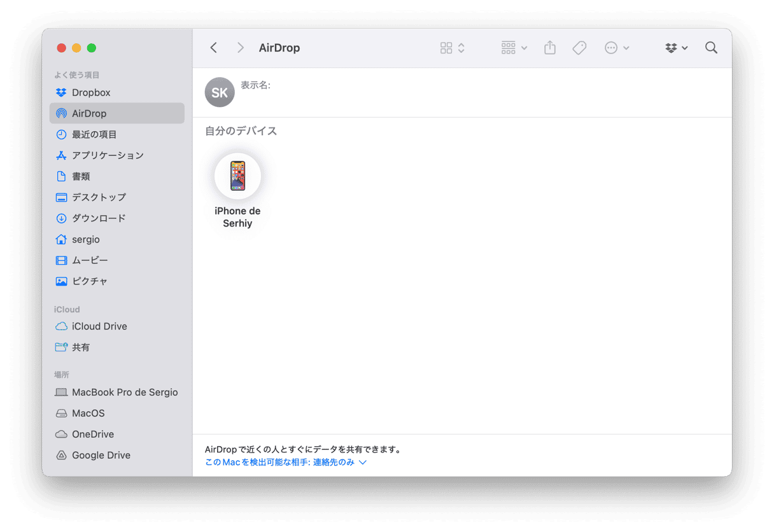Click the Tags toolbar icon

579,48
